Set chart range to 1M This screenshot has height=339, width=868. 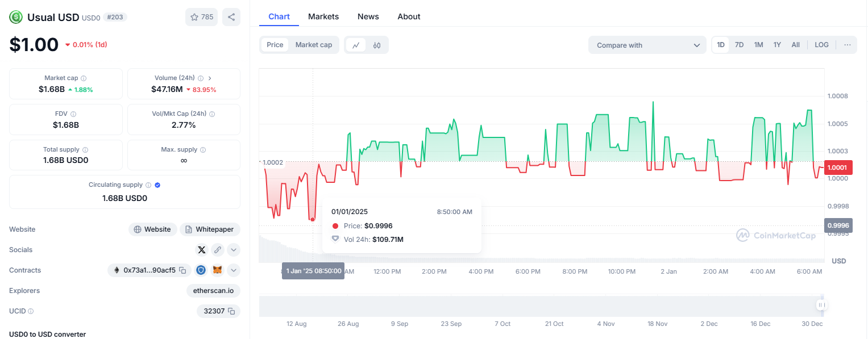coord(758,45)
